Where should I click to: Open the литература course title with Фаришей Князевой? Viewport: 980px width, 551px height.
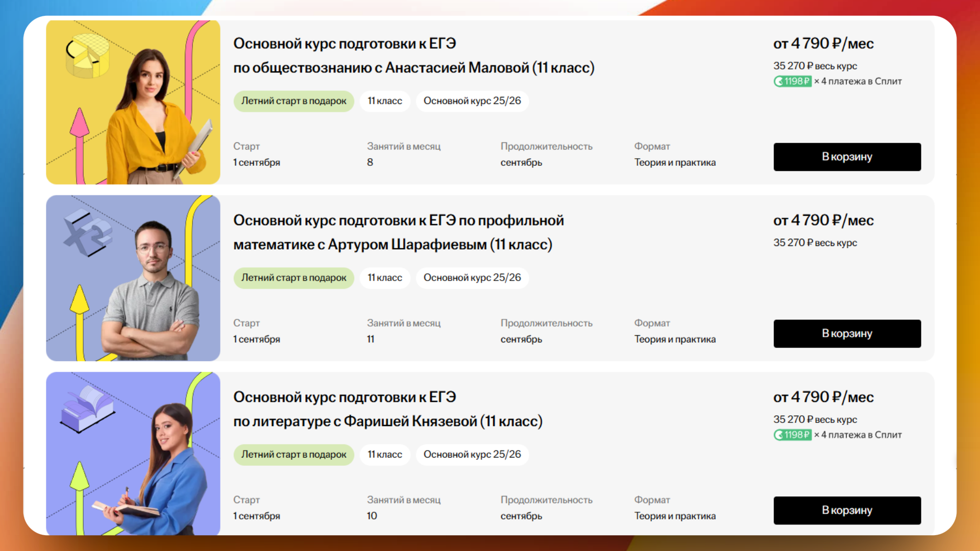(388, 409)
